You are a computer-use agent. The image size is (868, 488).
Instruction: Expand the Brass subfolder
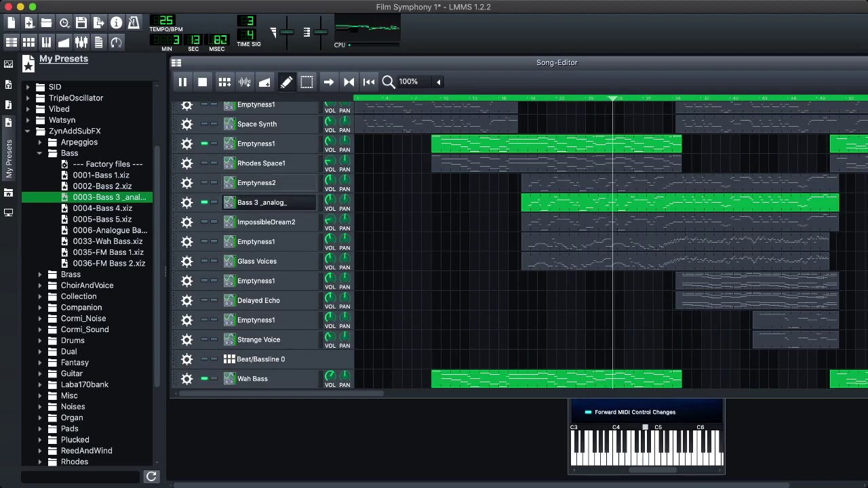tap(40, 274)
